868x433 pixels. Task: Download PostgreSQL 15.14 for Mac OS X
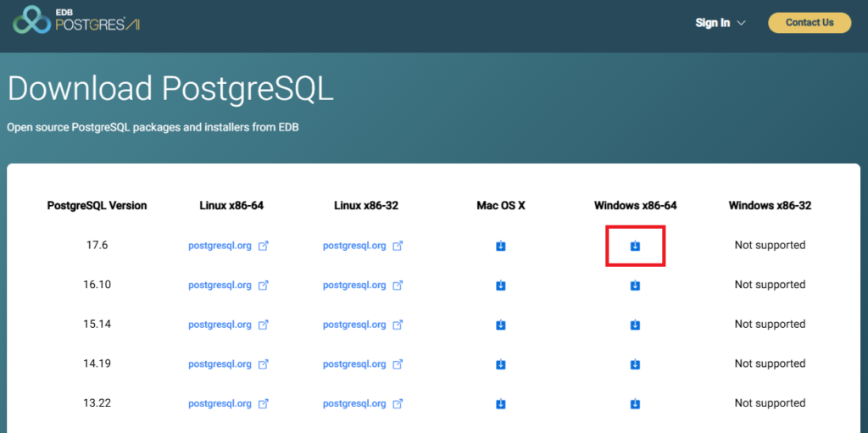[x=500, y=325]
